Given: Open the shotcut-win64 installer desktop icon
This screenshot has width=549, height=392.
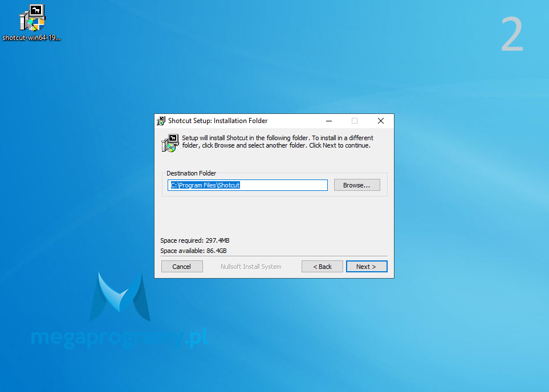Looking at the screenshot, I should click(x=32, y=23).
